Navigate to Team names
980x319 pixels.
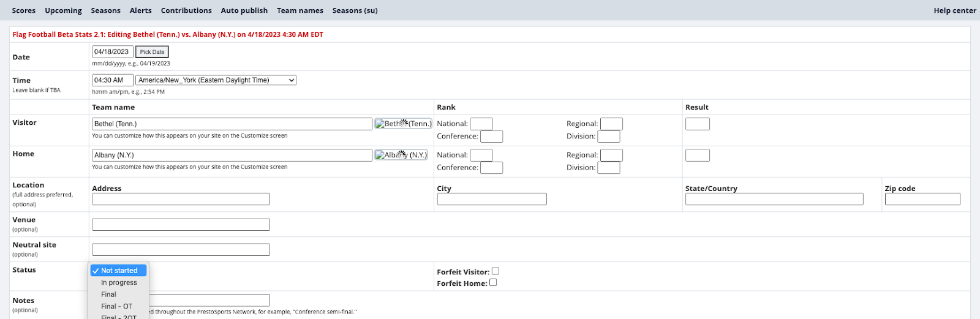tap(300, 10)
